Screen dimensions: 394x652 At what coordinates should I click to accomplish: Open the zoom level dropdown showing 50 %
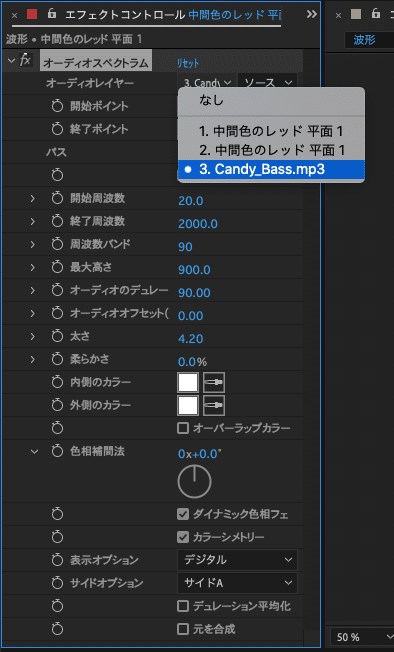tap(362, 637)
